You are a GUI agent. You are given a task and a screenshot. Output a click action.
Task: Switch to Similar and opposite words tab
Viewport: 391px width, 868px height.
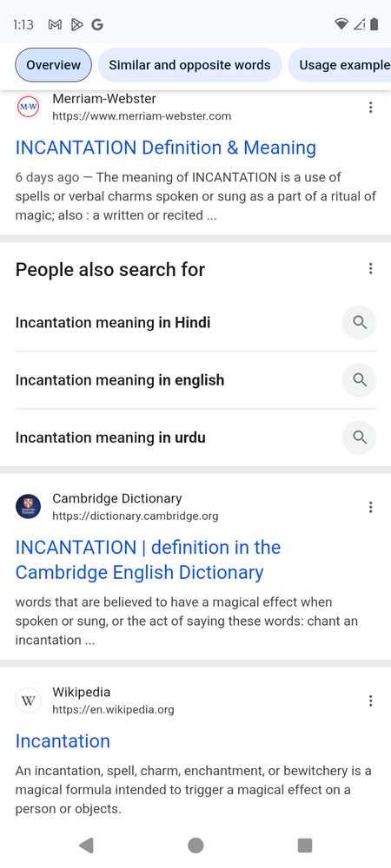[190, 65]
